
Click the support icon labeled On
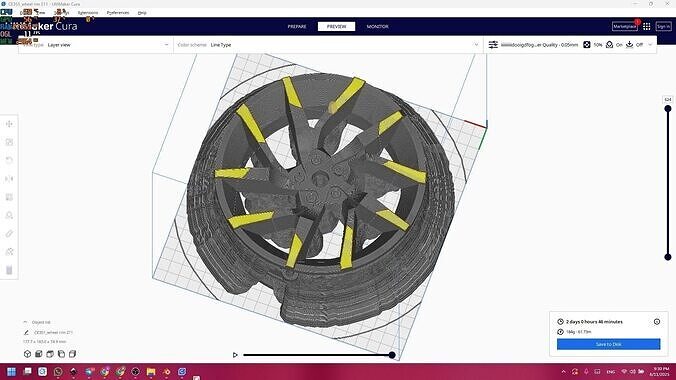609,44
